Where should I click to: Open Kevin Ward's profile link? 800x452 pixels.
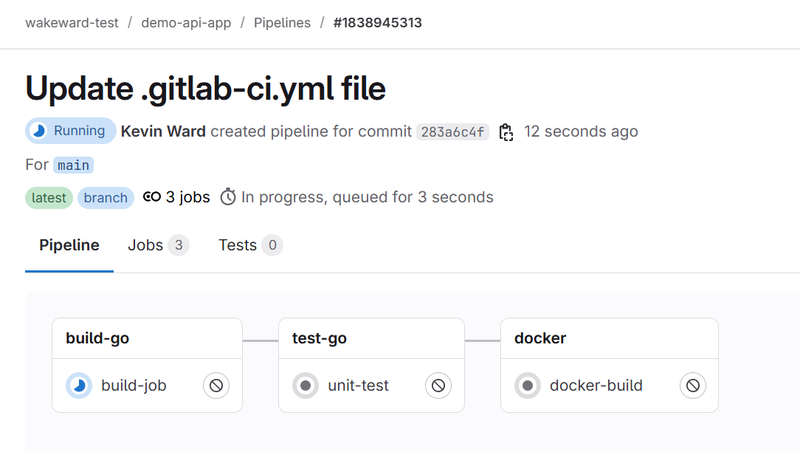(163, 131)
